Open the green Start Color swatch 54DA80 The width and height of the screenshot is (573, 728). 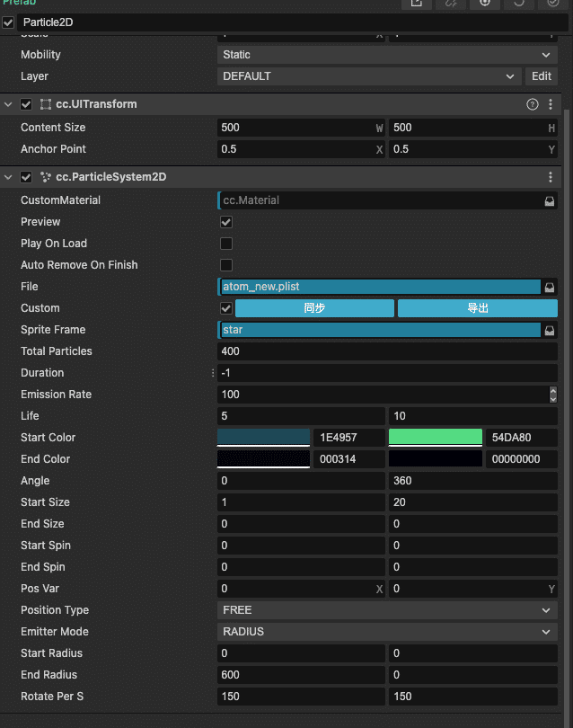(x=436, y=438)
